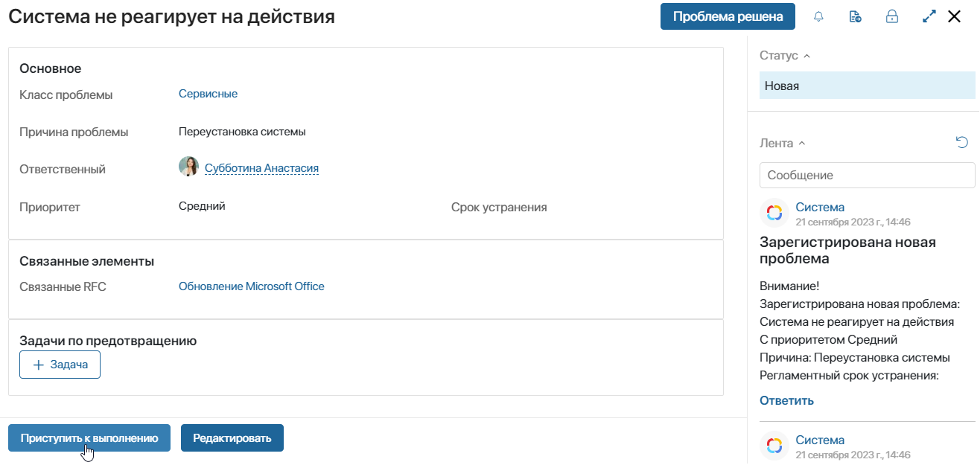Click the second Система avatar icon at bottom
The height and width of the screenshot is (465, 980).
coord(774,446)
